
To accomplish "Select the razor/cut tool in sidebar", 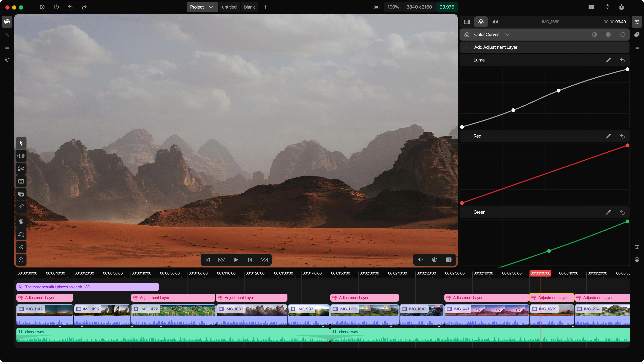I will [x=21, y=168].
